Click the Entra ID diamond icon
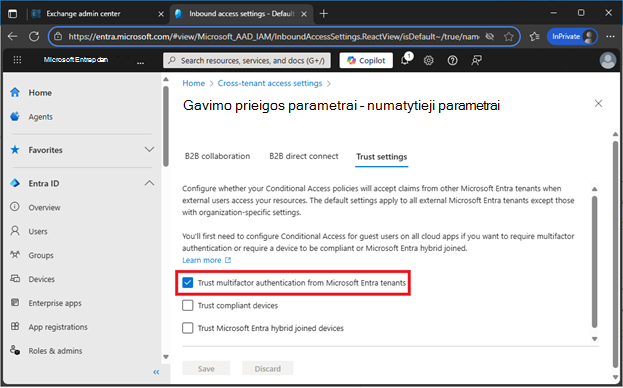The width and height of the screenshot is (623, 388). coord(15,183)
